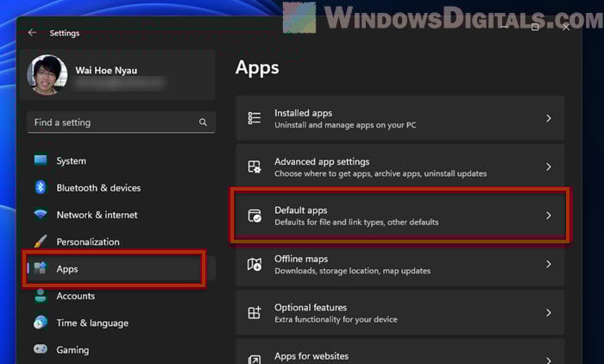Click the Advanced app settings icon
The width and height of the screenshot is (604, 364).
(255, 166)
